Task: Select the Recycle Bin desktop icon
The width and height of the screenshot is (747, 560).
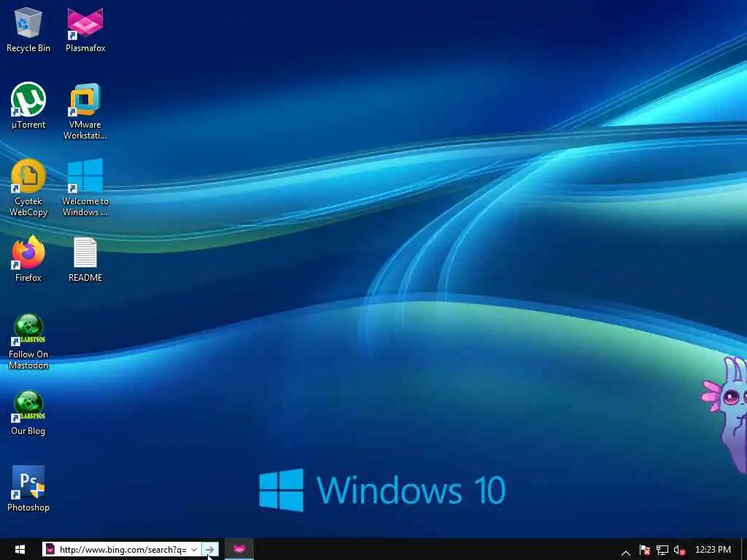Action: point(28,30)
